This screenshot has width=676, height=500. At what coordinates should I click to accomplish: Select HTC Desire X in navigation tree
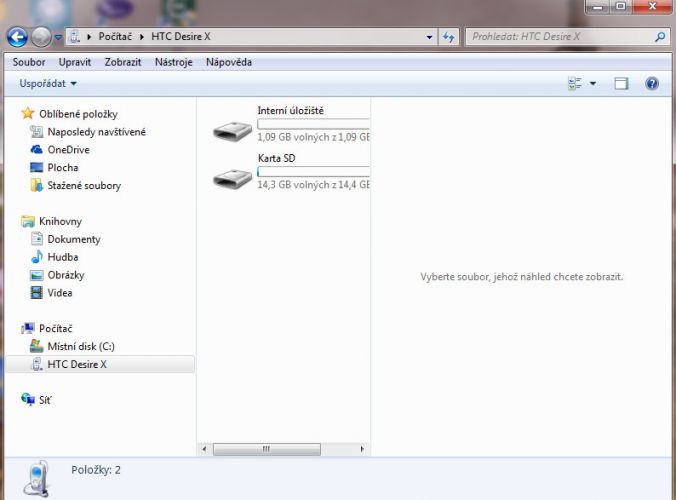[77, 365]
